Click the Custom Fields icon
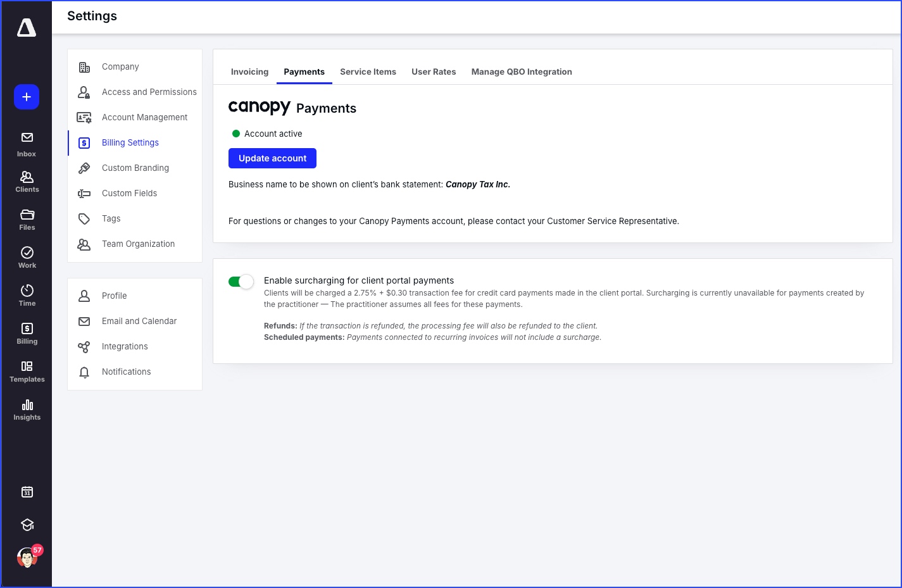Image resolution: width=902 pixels, height=588 pixels. [x=84, y=194]
